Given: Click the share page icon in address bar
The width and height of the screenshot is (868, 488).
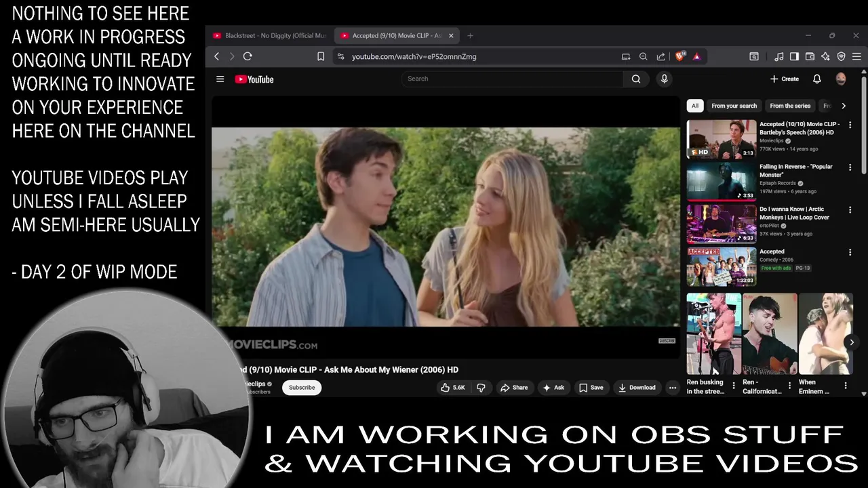Looking at the screenshot, I should pyautogui.click(x=660, y=57).
